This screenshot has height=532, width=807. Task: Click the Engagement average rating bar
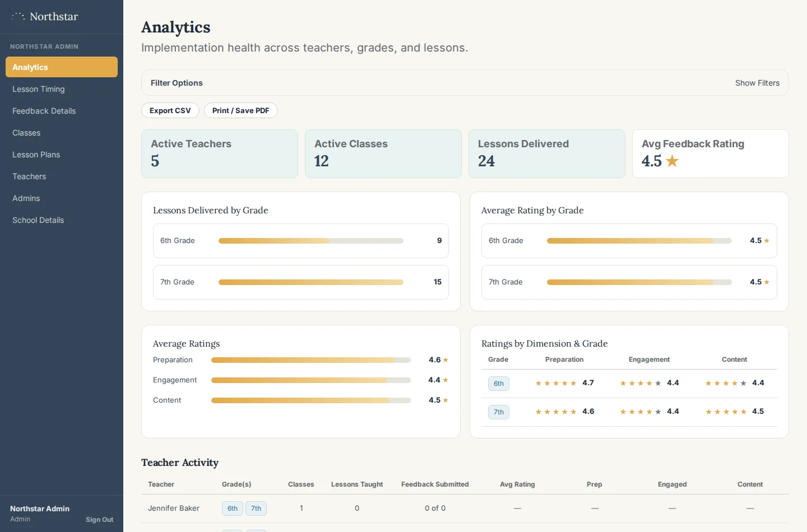click(311, 380)
